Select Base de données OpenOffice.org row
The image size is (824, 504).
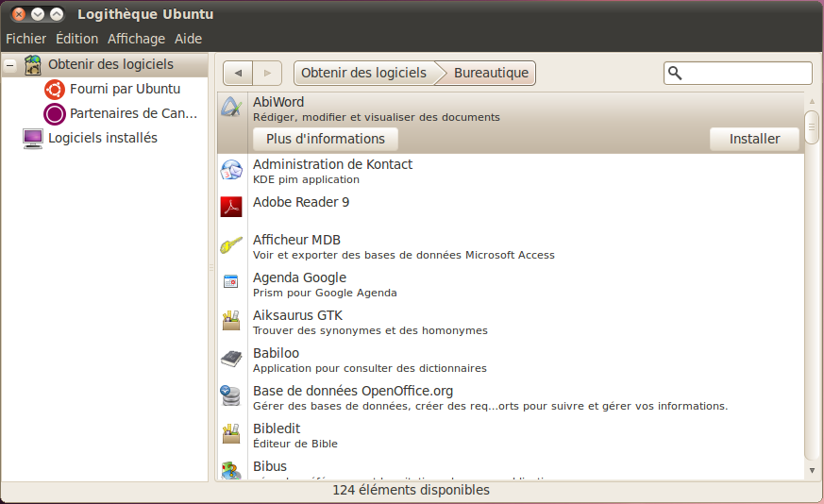pos(511,399)
